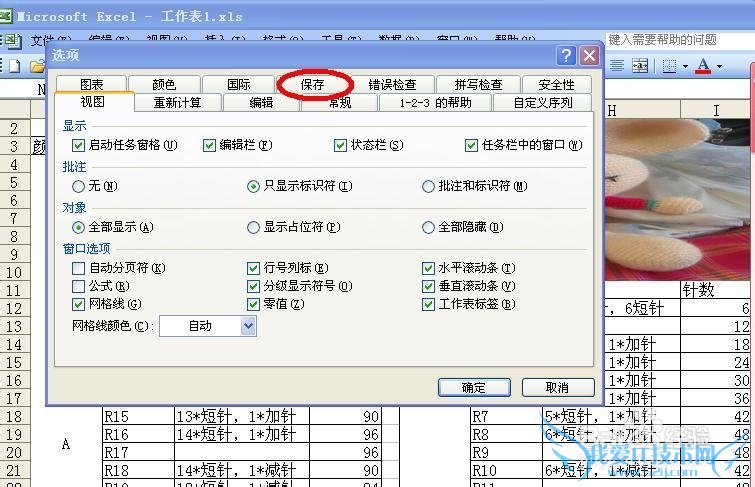Select 只显示标识符 radio button
Image resolution: width=755 pixels, height=487 pixels.
253,186
